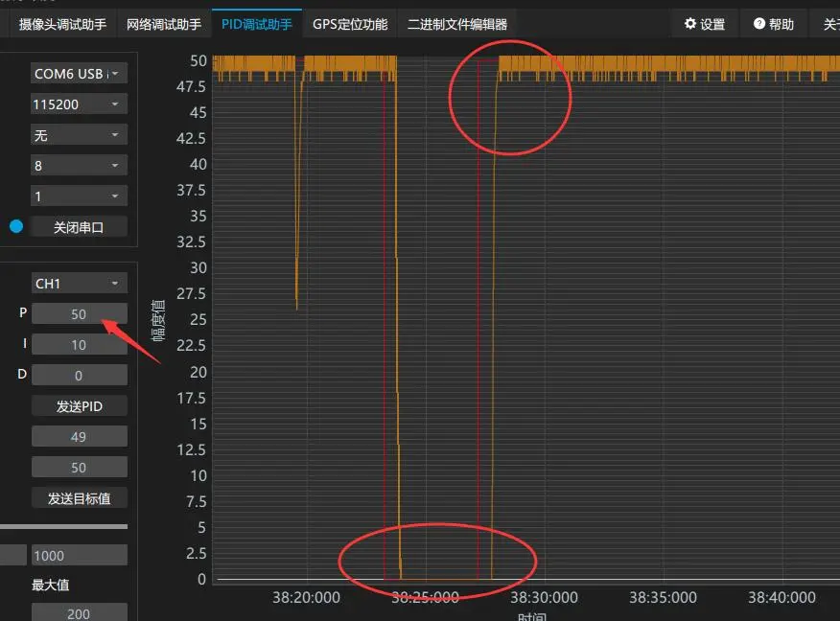The height and width of the screenshot is (621, 840).
Task: Click the D value field showing 0
Action: click(x=79, y=376)
